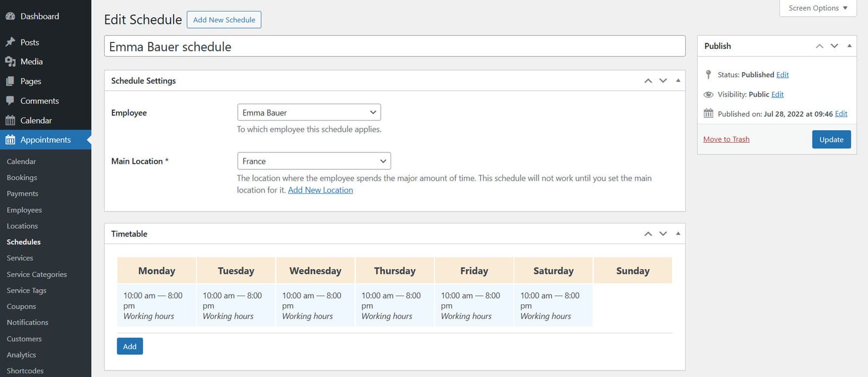Go to Employees submenu

[x=24, y=210]
